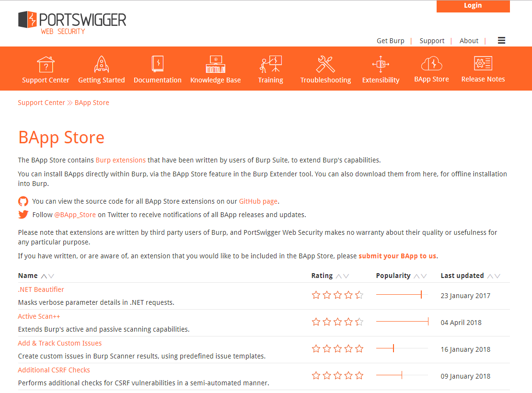Click the date 23 January 2017

465,296
